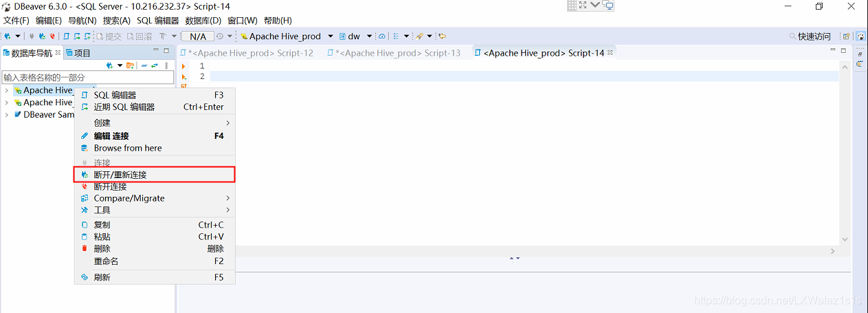Screen dimensions: 868x313
Task: Click the yellow back arrow toolbar icon
Action: (x=443, y=36)
